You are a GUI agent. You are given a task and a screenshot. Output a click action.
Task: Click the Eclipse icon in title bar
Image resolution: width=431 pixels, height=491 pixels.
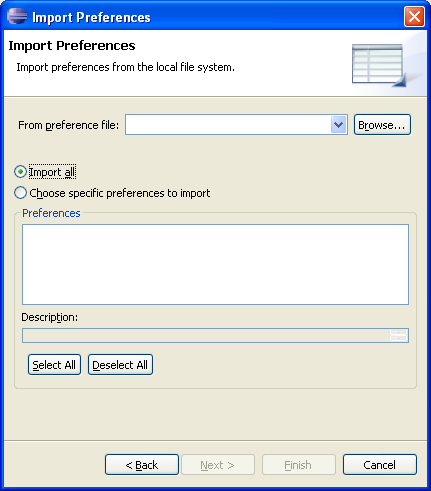17,16
